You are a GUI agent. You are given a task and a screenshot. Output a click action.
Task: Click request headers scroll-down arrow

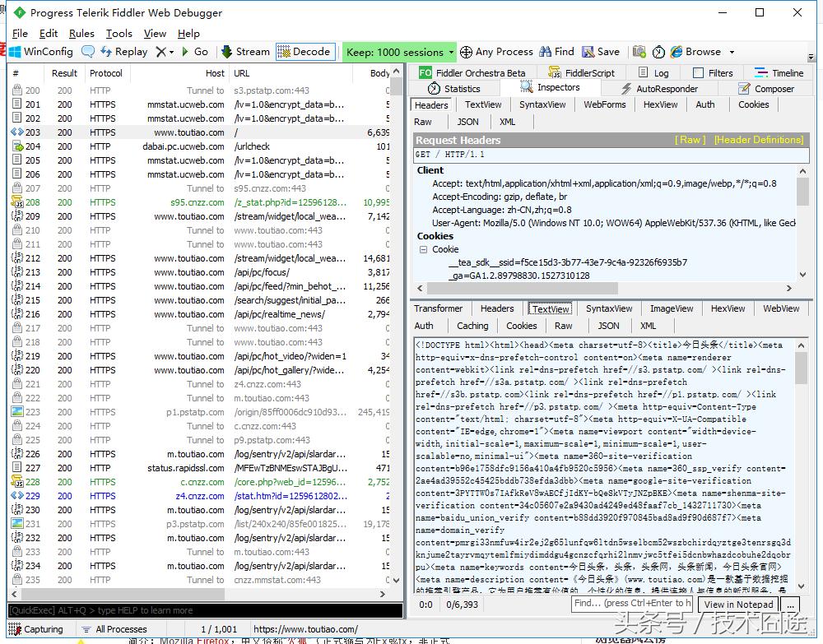(x=802, y=274)
